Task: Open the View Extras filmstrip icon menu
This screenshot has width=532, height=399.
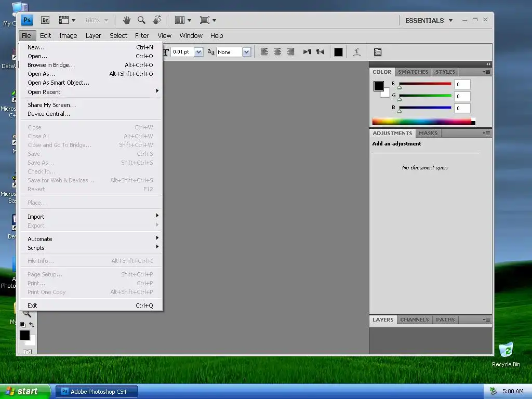Action: pos(67,20)
